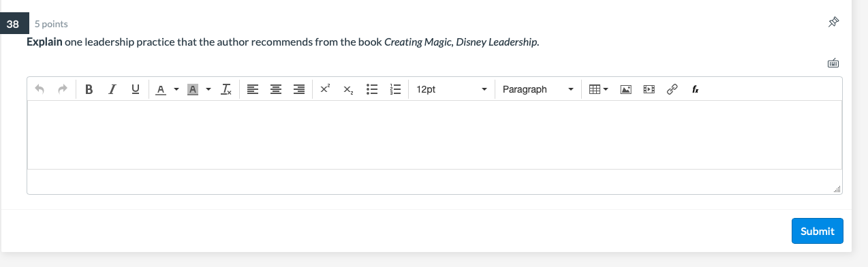Insert an image into the answer
The height and width of the screenshot is (267, 868).
pyautogui.click(x=626, y=89)
